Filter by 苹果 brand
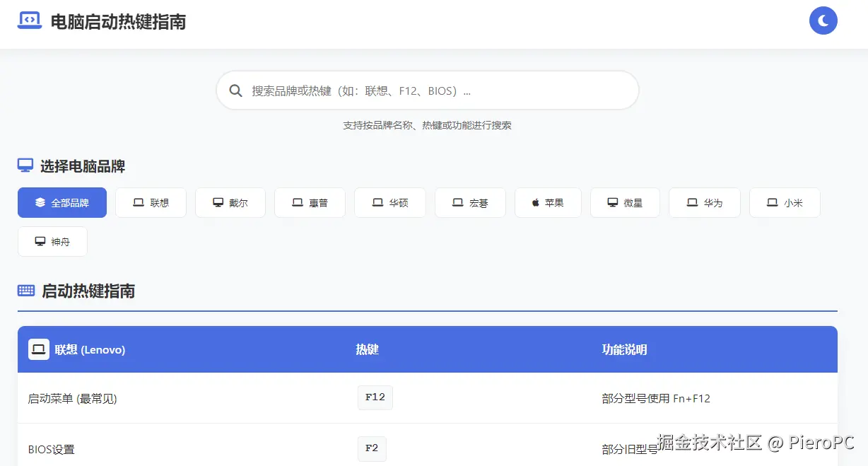Screen dimensions: 868x466 pos(548,203)
